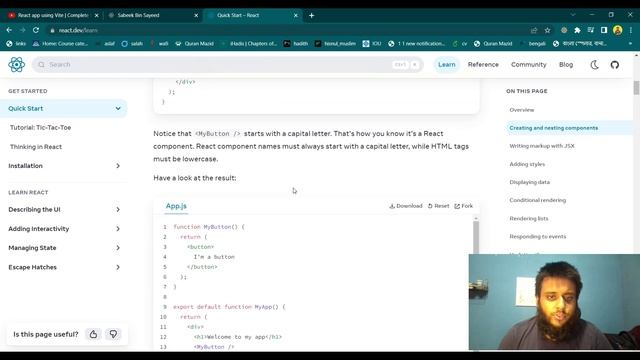Open the bengali bookmark
The image size is (640, 360).
[533, 43]
